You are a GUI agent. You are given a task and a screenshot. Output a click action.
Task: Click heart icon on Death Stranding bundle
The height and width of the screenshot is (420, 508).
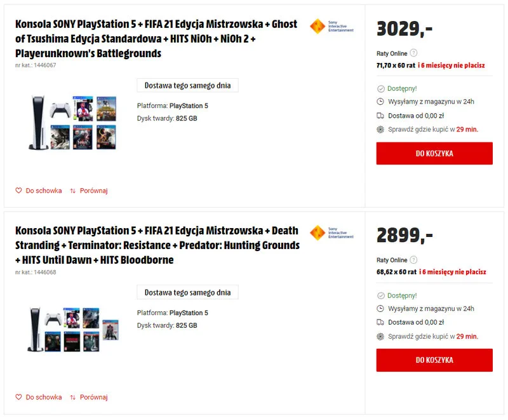(x=19, y=397)
